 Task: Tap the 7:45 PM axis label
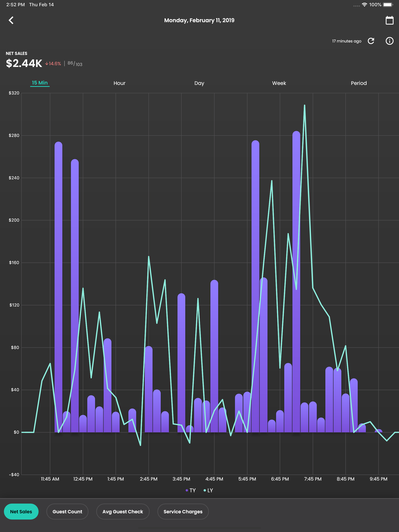click(x=313, y=479)
